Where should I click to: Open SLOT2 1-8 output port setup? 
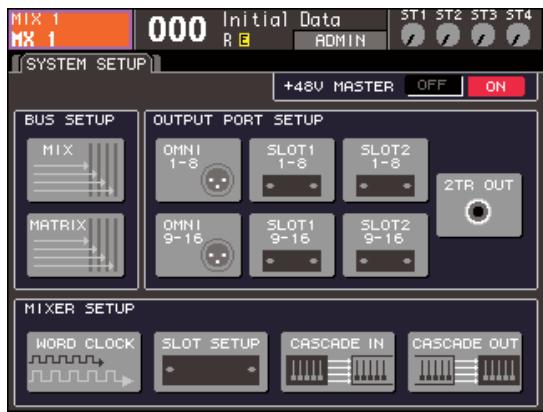(385, 170)
